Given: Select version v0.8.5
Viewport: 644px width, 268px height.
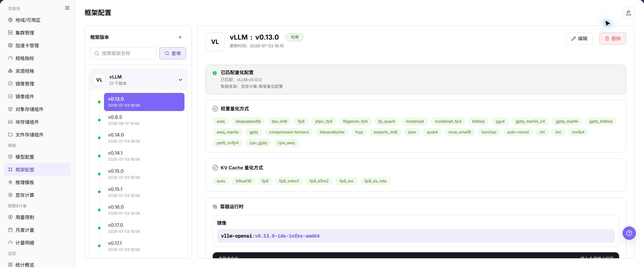Looking at the screenshot, I should click(144, 120).
